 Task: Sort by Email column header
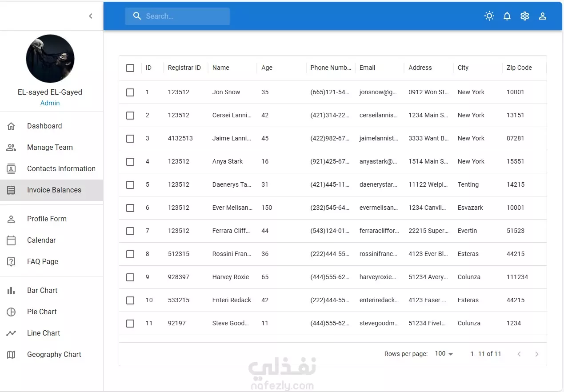367,68
